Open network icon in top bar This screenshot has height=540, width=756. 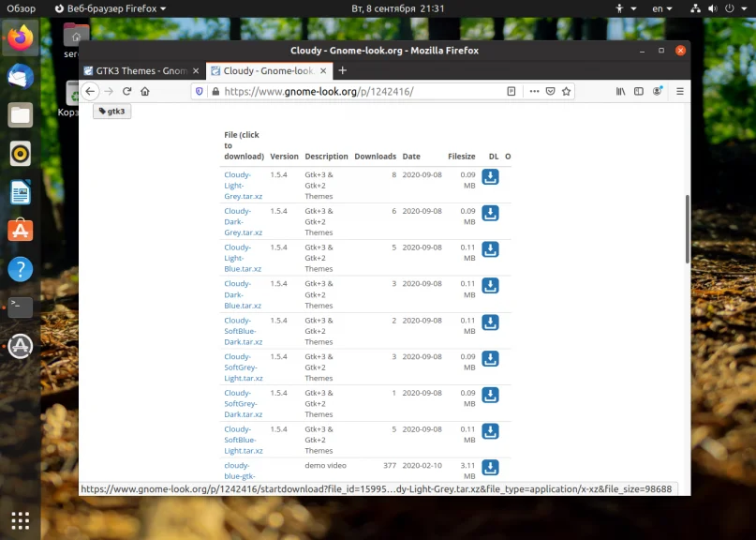click(x=695, y=8)
